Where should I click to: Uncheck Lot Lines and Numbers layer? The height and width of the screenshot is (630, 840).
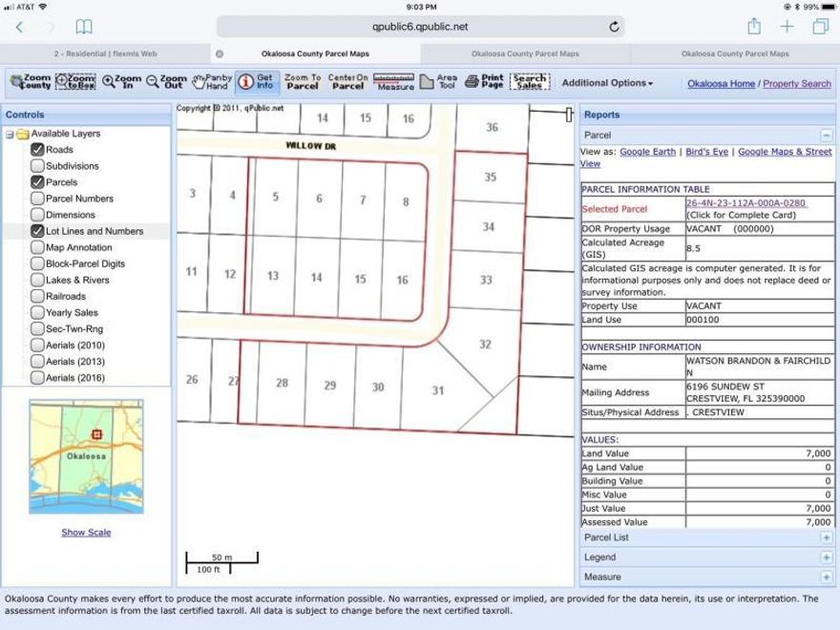point(36,231)
